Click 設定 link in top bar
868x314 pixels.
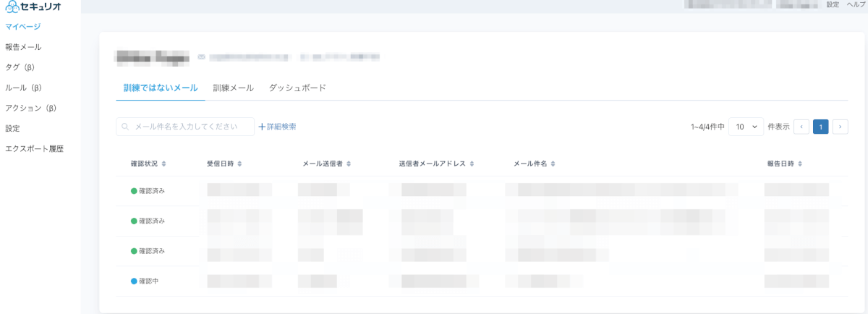click(x=833, y=4)
